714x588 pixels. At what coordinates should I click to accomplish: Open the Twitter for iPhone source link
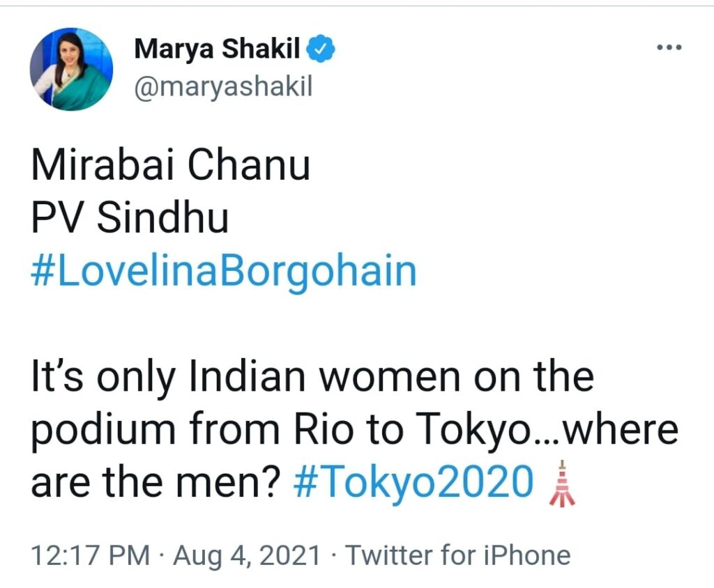pos(458,555)
